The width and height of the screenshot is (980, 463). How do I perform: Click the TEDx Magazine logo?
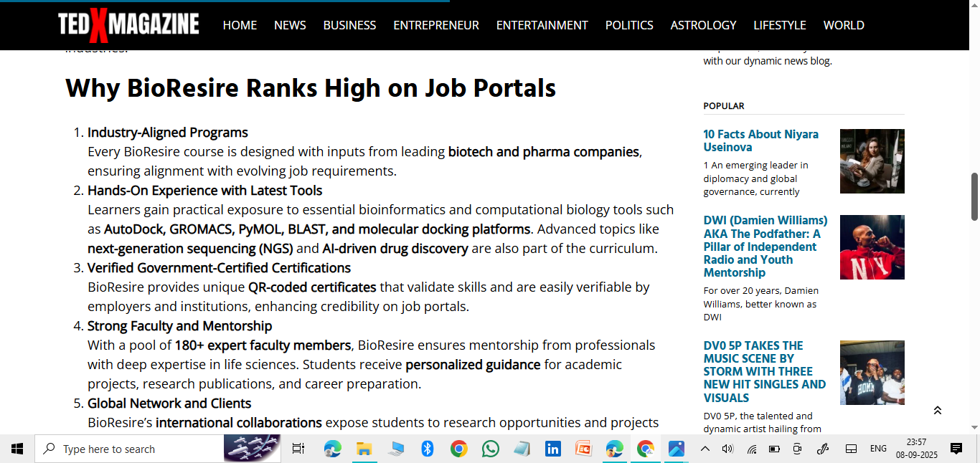click(x=128, y=25)
